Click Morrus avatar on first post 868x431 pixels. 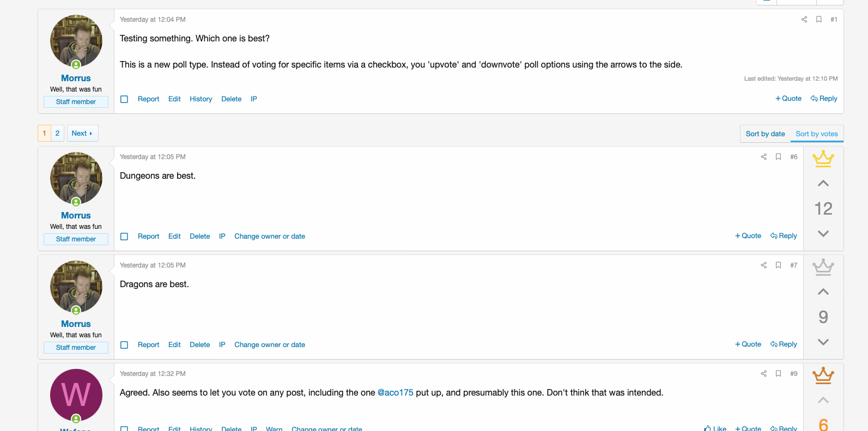click(76, 41)
